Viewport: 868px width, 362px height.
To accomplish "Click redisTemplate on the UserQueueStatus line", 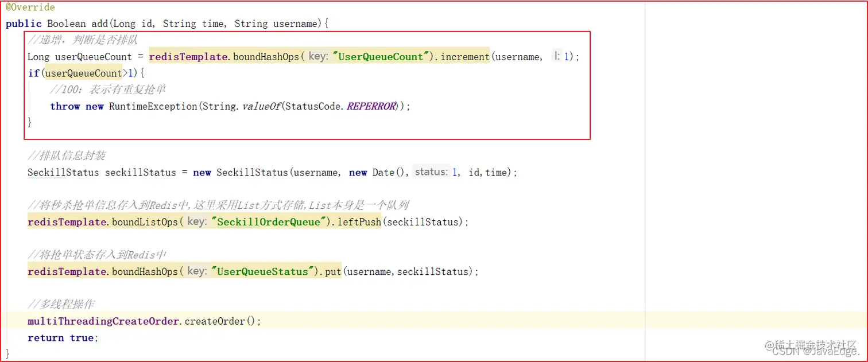I will coord(67,271).
